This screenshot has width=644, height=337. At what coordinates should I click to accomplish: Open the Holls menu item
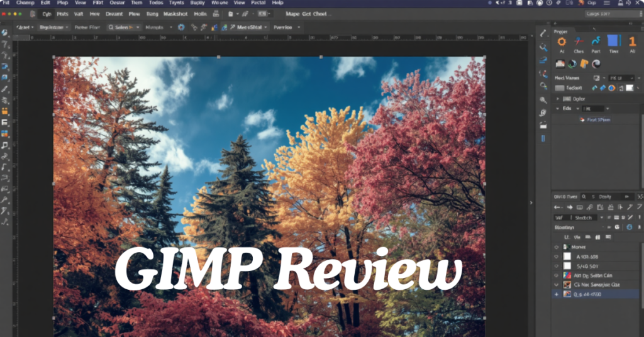tap(201, 14)
